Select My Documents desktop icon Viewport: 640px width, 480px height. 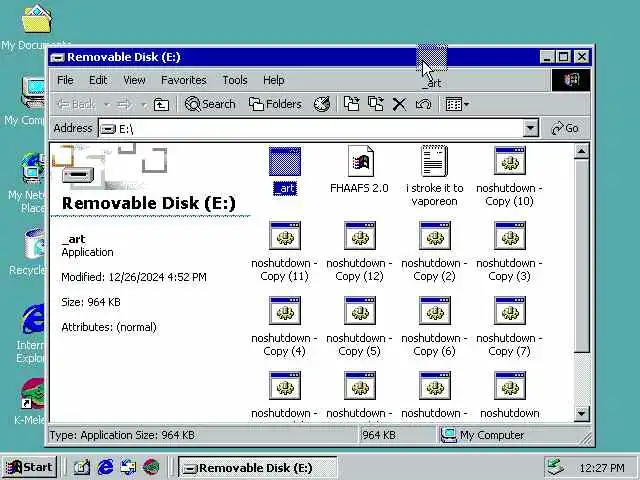37,18
